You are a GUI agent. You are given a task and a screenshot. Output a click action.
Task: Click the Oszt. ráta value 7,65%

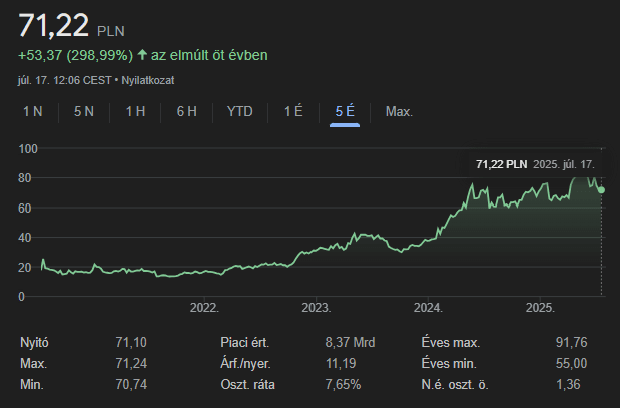(x=345, y=385)
